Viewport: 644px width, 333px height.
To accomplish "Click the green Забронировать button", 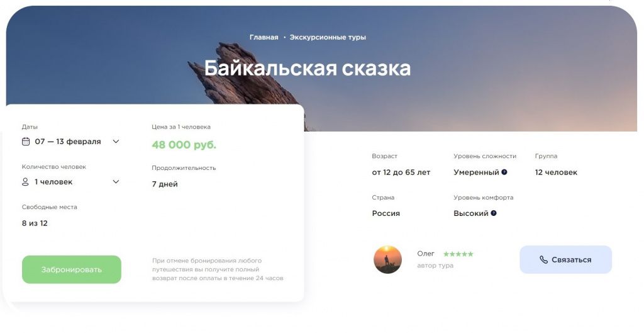I will [x=72, y=269].
